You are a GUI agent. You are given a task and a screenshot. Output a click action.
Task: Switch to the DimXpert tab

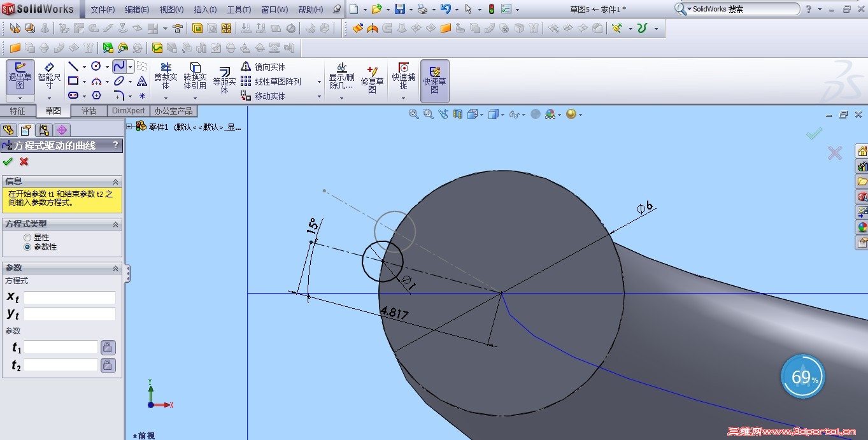coord(128,111)
